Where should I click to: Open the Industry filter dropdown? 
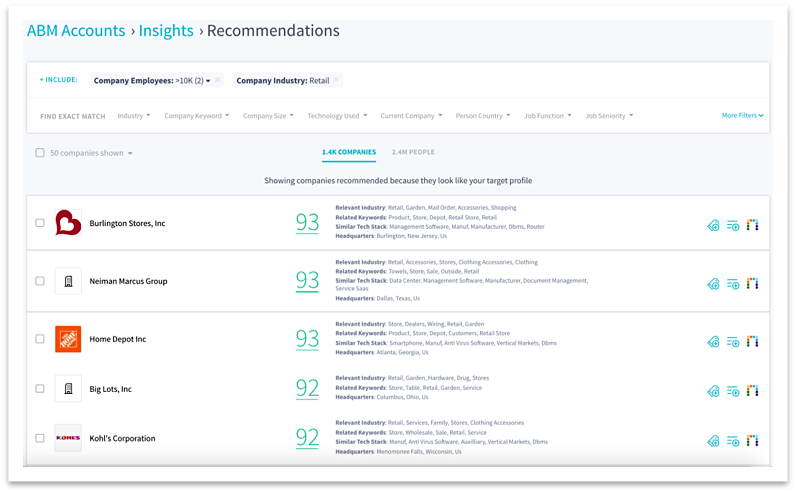click(134, 116)
